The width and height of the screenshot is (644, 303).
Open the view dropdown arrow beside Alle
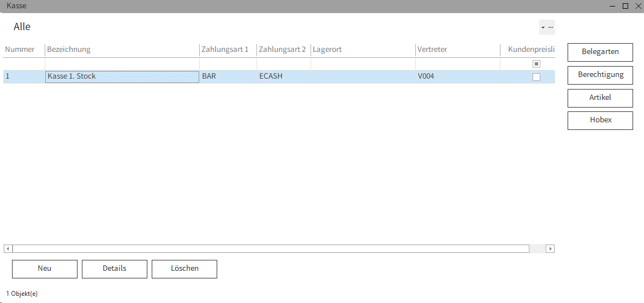[542, 27]
